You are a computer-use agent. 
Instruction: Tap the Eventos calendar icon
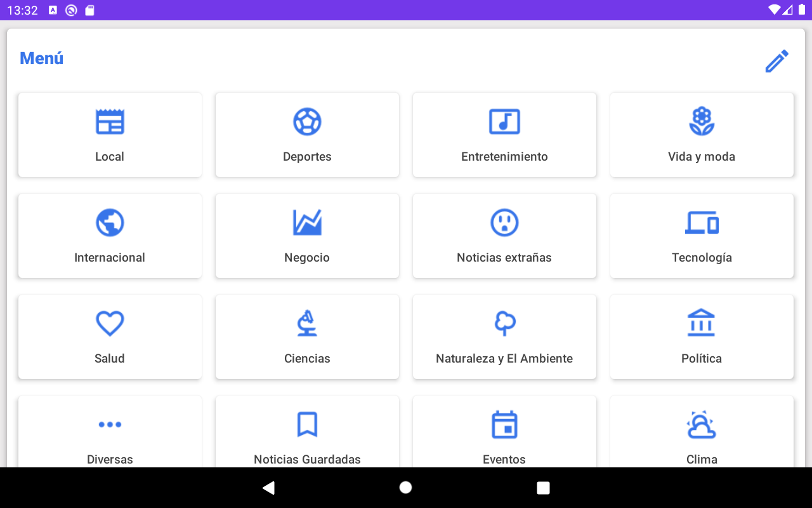click(504, 424)
